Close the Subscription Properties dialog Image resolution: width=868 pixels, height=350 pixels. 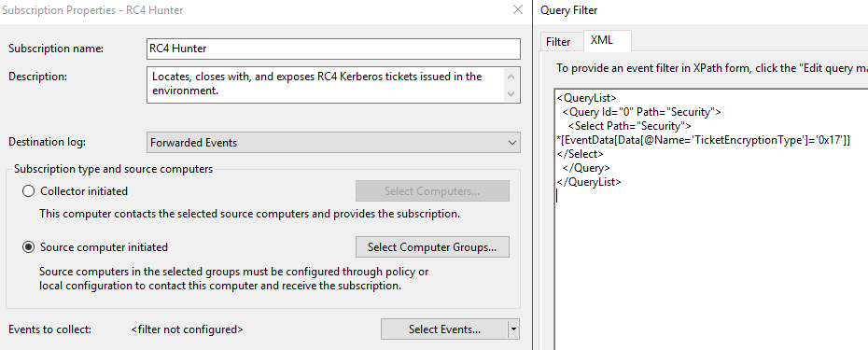pos(518,10)
